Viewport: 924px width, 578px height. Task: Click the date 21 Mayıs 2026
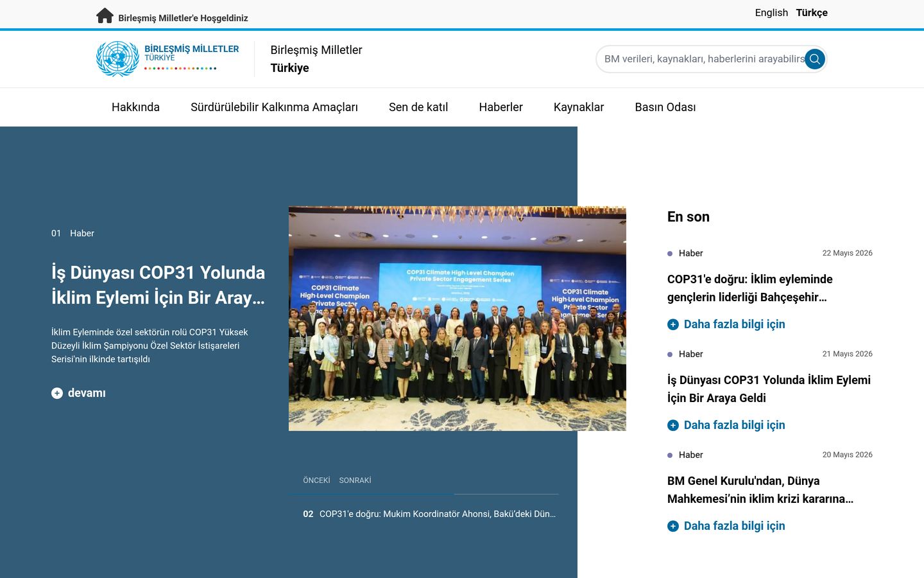[x=847, y=354]
